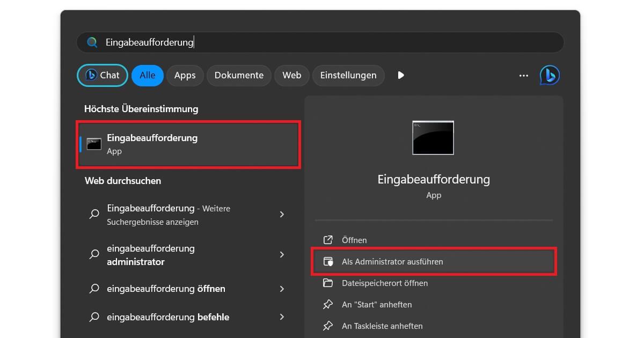Click the Bing Chat icon top right
This screenshot has width=644, height=338.
[550, 75]
